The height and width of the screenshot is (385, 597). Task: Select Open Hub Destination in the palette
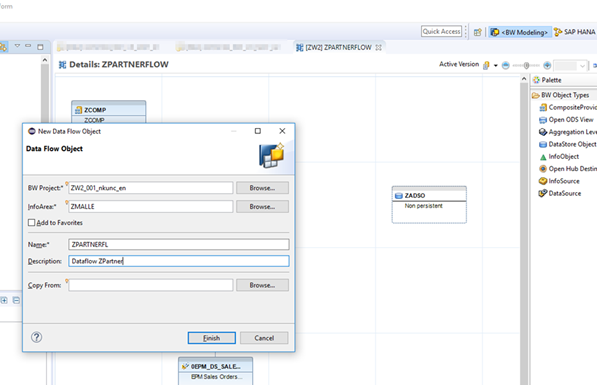click(568, 169)
